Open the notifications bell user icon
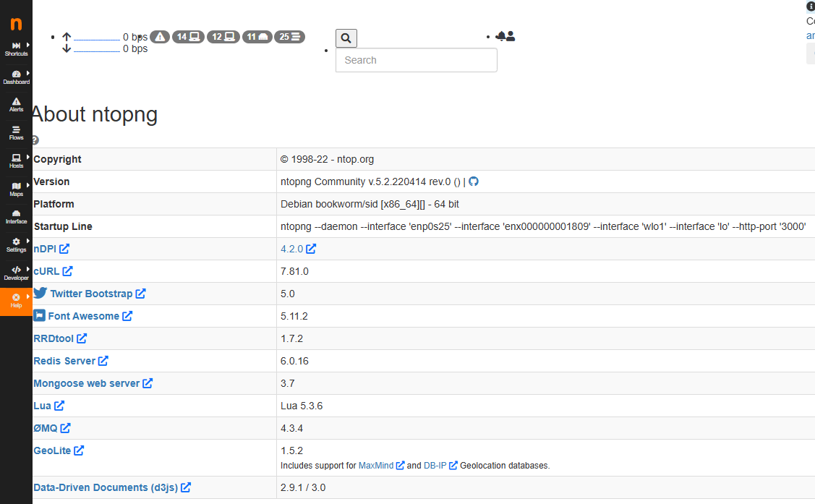Image resolution: width=815 pixels, height=504 pixels. click(505, 36)
